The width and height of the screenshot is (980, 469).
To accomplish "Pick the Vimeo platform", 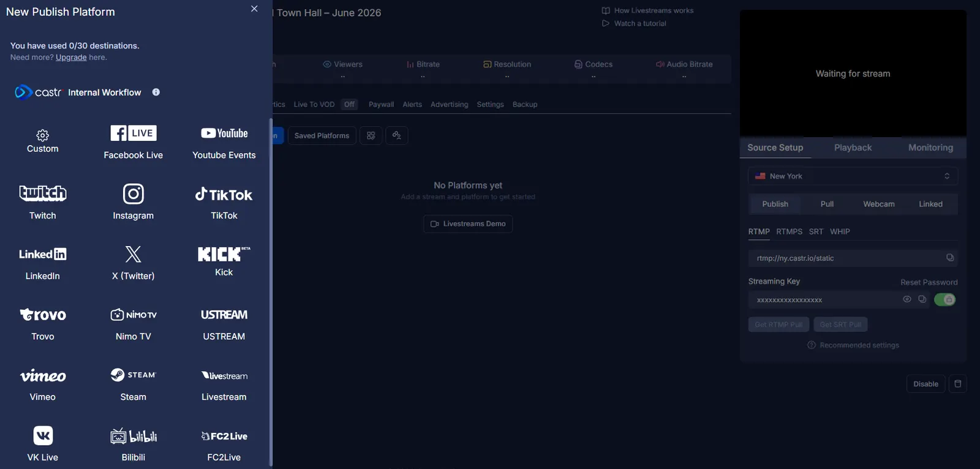I will click(x=42, y=385).
